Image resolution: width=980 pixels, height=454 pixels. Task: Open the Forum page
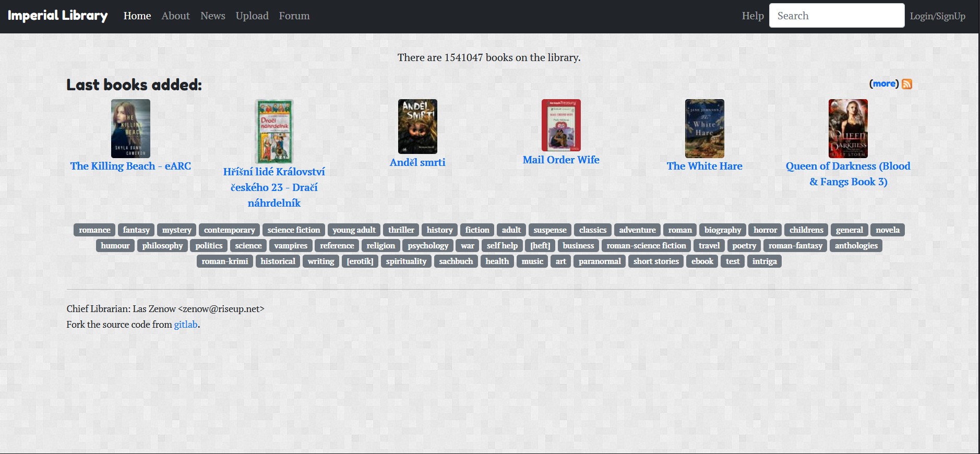pos(294,16)
